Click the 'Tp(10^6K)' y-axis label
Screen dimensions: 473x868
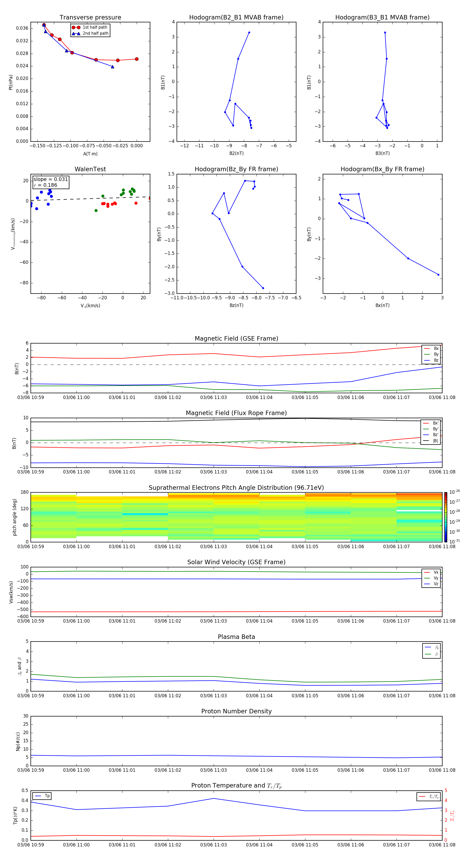click(x=15, y=815)
